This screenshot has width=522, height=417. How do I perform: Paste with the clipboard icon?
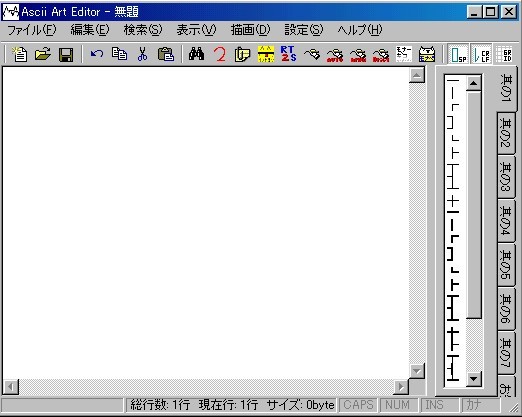[166, 54]
